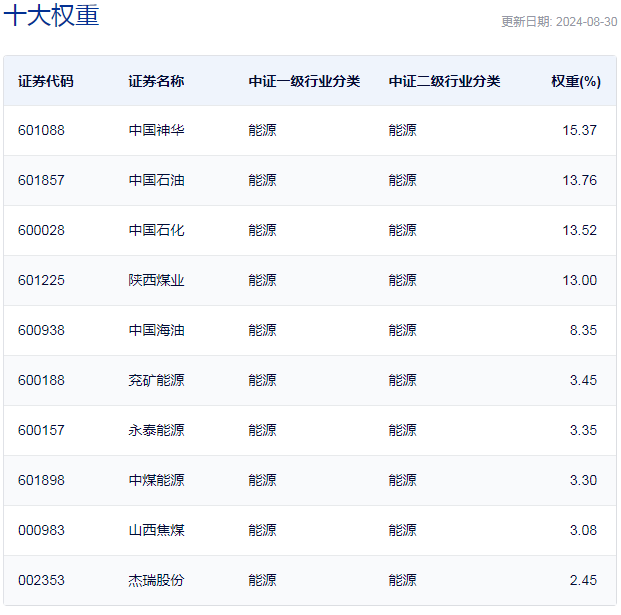Click the 中证二级行业分类 column header

(444, 81)
